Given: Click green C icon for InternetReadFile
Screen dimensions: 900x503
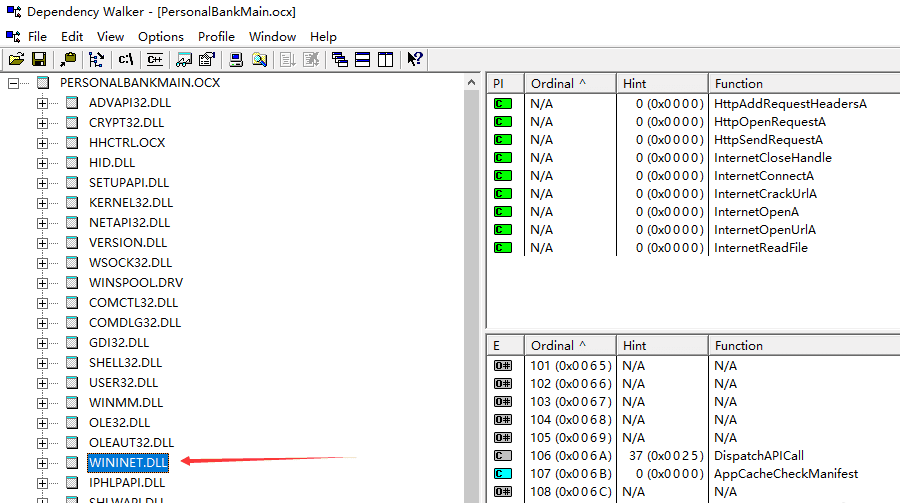Looking at the screenshot, I should tap(503, 248).
